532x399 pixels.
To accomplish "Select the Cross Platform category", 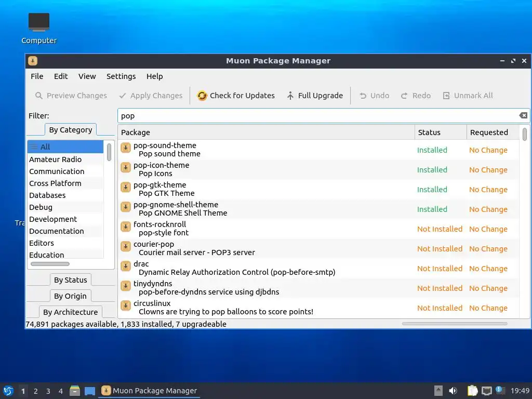I will coord(65,183).
